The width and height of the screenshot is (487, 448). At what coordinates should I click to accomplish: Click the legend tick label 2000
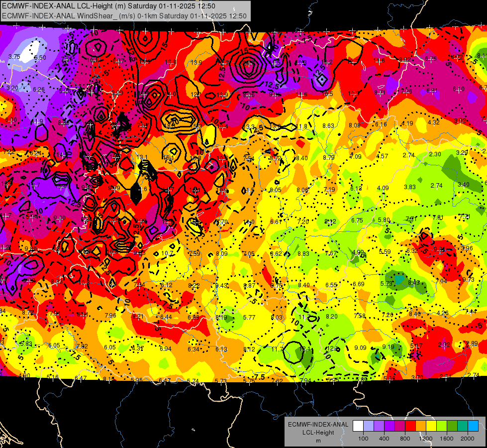pyautogui.click(x=468, y=439)
